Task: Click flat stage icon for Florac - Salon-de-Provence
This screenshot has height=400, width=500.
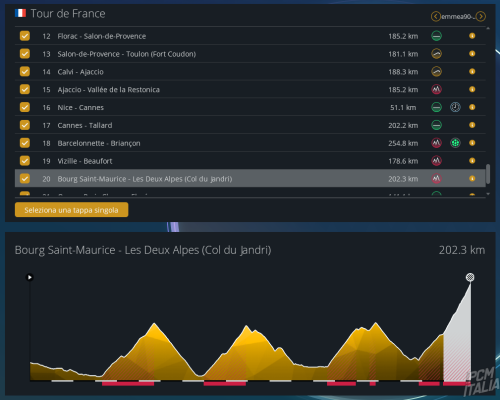Action: pos(436,36)
